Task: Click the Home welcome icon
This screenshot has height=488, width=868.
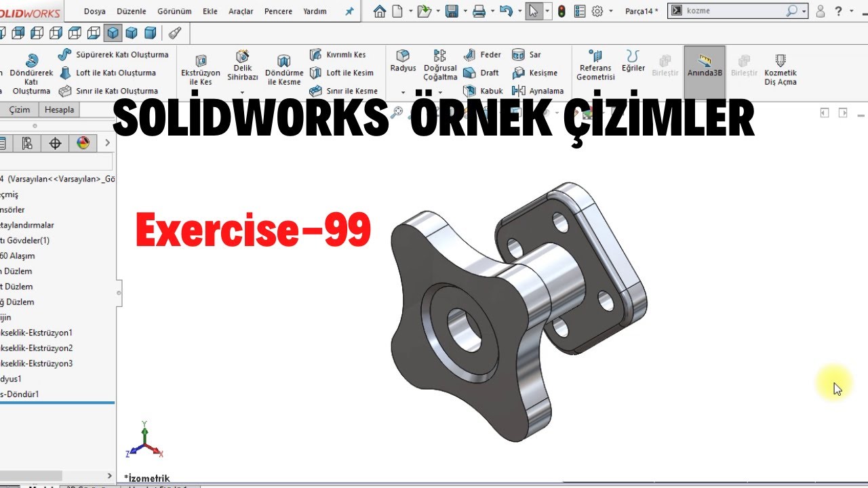Action: (x=380, y=12)
